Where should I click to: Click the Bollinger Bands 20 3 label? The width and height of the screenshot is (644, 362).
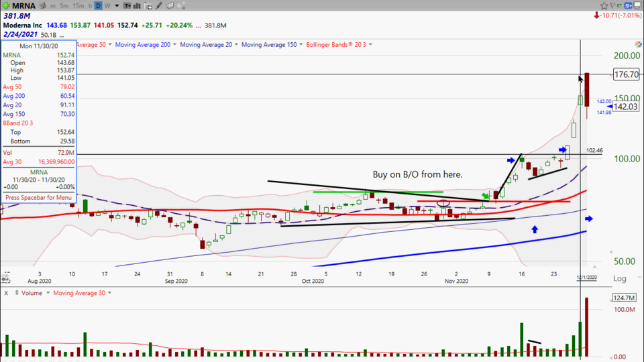pos(336,44)
